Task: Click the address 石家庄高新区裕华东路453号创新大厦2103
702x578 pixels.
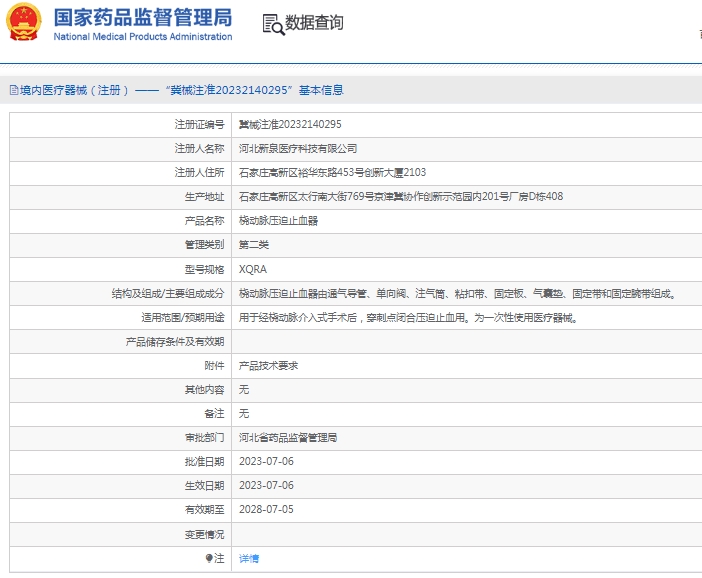Action: coord(333,172)
